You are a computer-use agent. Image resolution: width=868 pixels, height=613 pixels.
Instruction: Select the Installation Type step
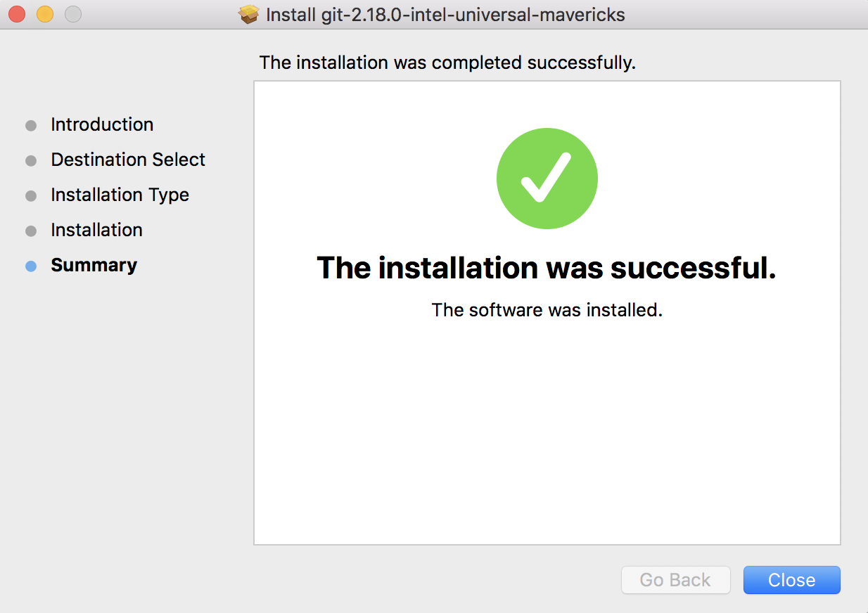pyautogui.click(x=120, y=195)
